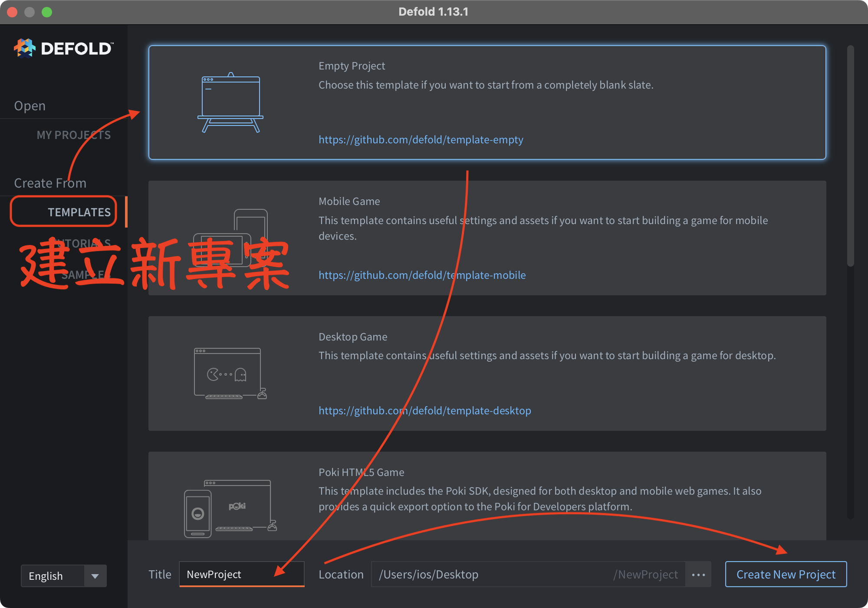Click the Poki HTML5 Game title text
Screen dimensions: 868x608
362,472
